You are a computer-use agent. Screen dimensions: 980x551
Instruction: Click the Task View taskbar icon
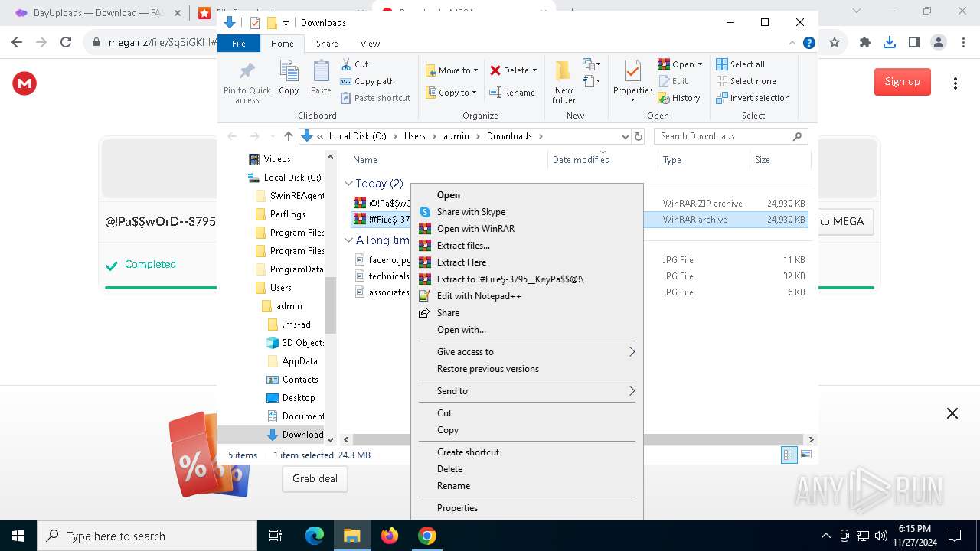click(x=276, y=536)
